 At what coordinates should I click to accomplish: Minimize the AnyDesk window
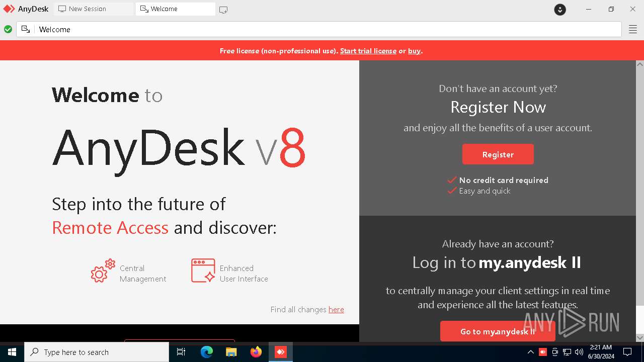(588, 9)
